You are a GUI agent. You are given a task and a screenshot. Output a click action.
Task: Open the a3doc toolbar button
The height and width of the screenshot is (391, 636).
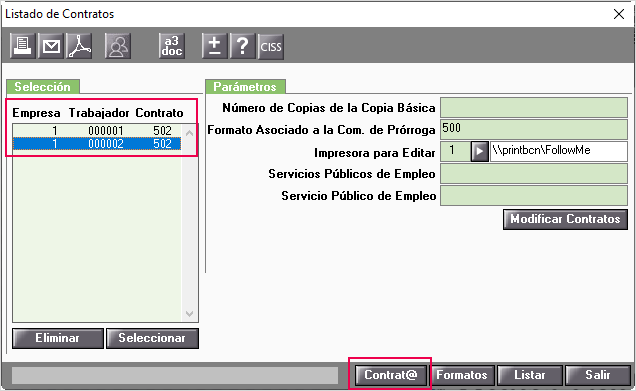(x=172, y=46)
